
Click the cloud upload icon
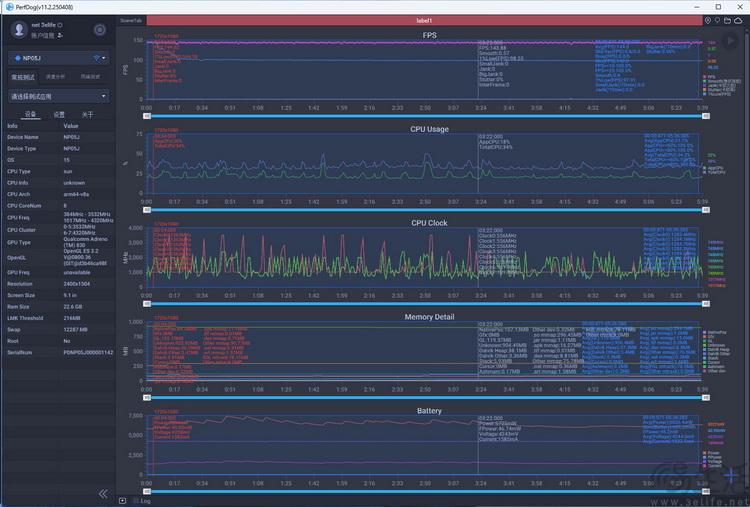[738, 20]
